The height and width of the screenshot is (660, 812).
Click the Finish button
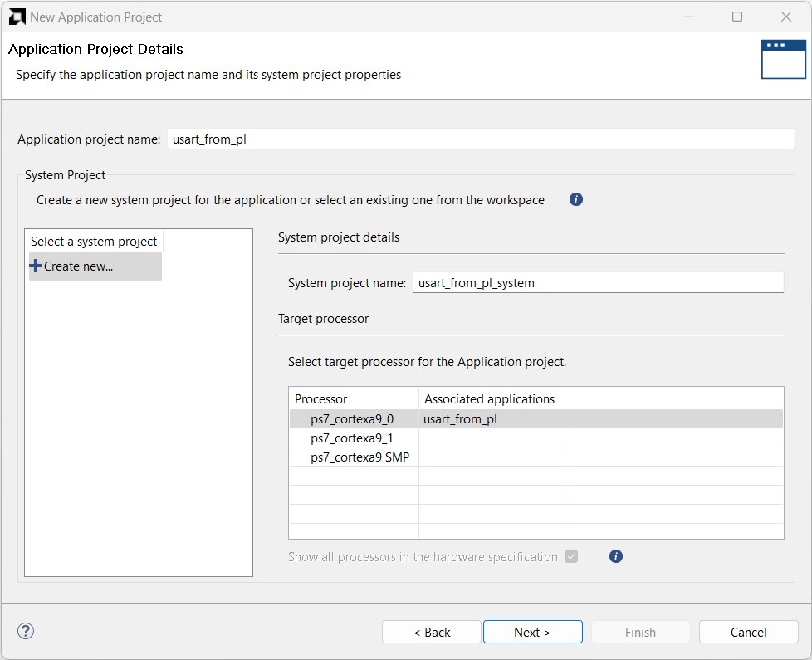click(641, 632)
